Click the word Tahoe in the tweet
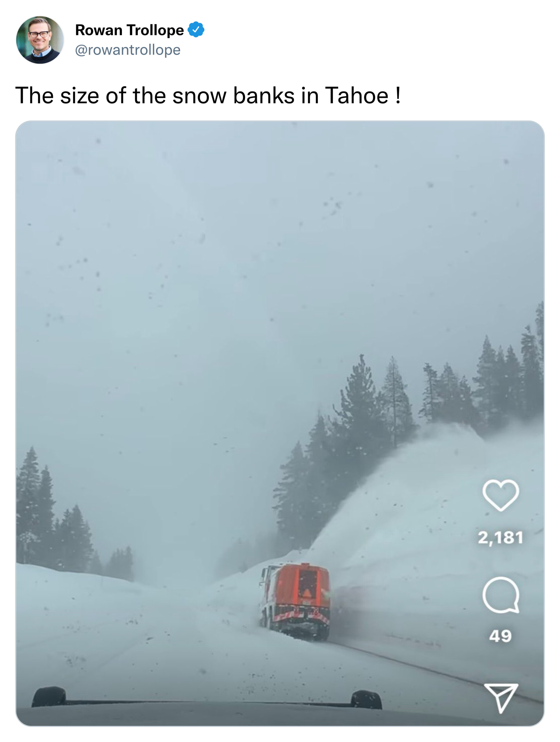The width and height of the screenshot is (560, 742). [x=357, y=95]
